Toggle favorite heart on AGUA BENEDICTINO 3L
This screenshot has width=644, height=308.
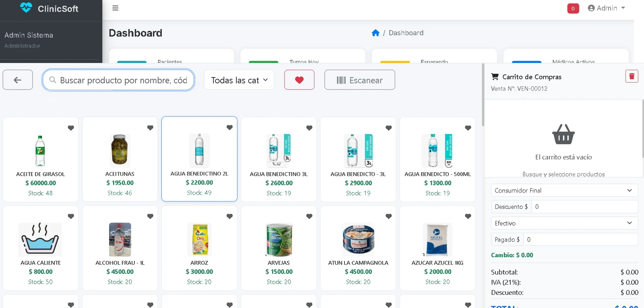[309, 128]
